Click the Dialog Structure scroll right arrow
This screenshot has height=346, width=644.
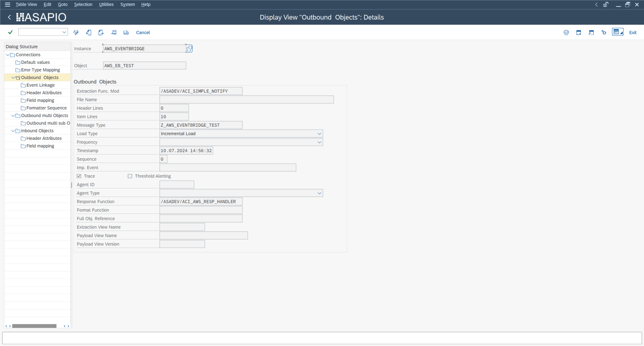pyautogui.click(x=68, y=326)
